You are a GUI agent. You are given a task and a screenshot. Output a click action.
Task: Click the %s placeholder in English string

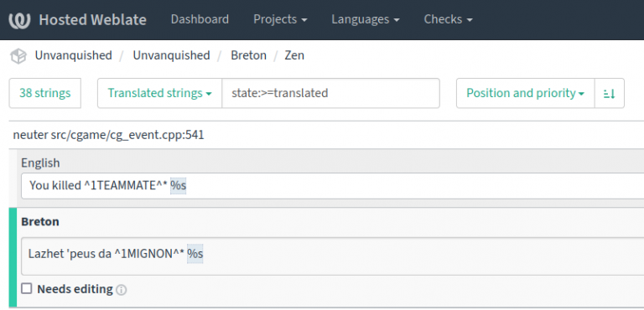[179, 186]
